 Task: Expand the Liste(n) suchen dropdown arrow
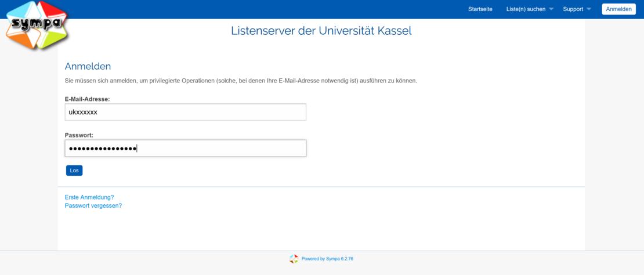pos(551,9)
